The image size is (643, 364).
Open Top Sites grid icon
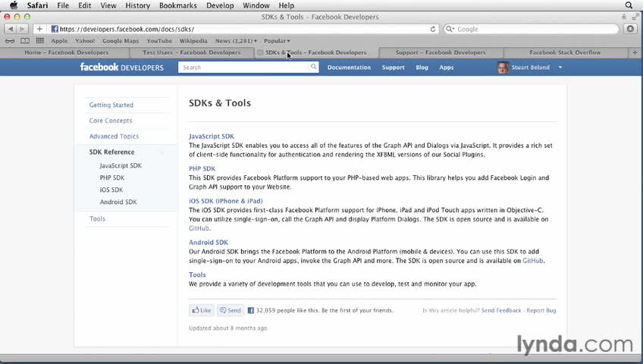click(x=39, y=41)
